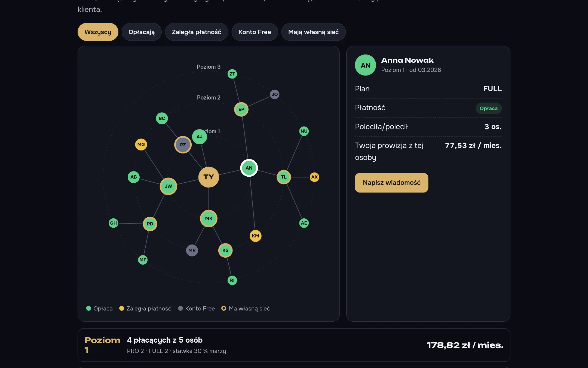Select the yellow AK node

point(314,177)
